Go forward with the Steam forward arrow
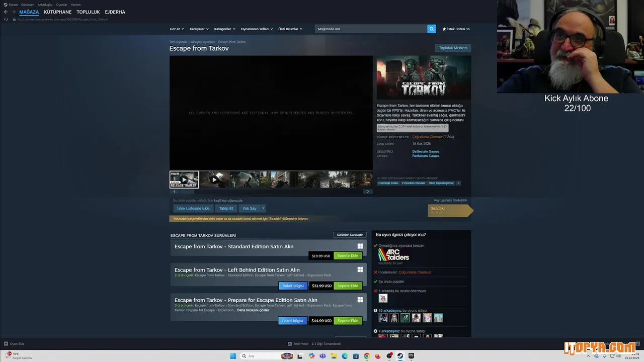 pos(14,12)
